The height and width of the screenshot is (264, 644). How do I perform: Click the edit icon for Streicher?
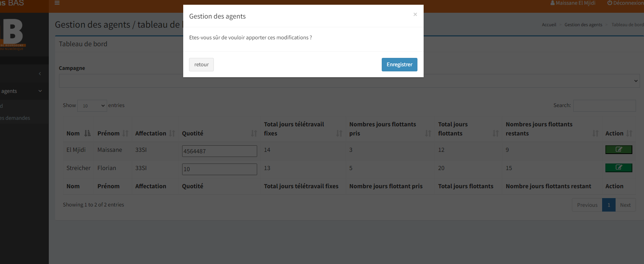(x=619, y=168)
